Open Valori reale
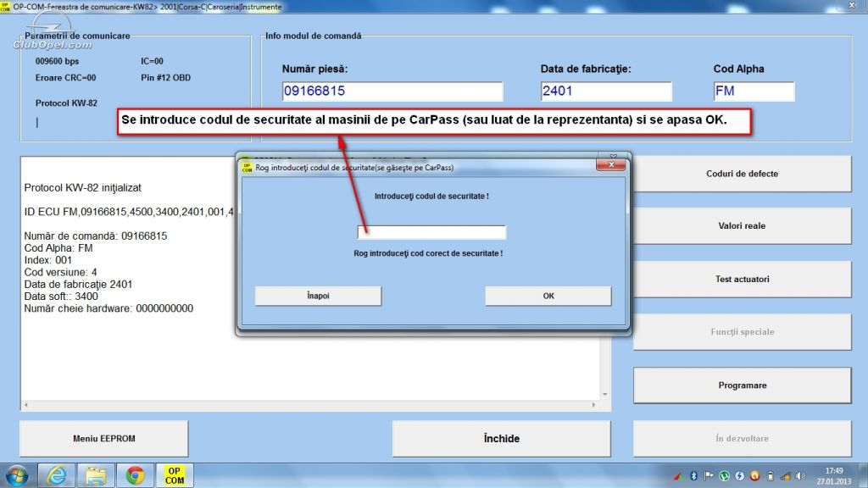868x488 pixels. (x=743, y=225)
